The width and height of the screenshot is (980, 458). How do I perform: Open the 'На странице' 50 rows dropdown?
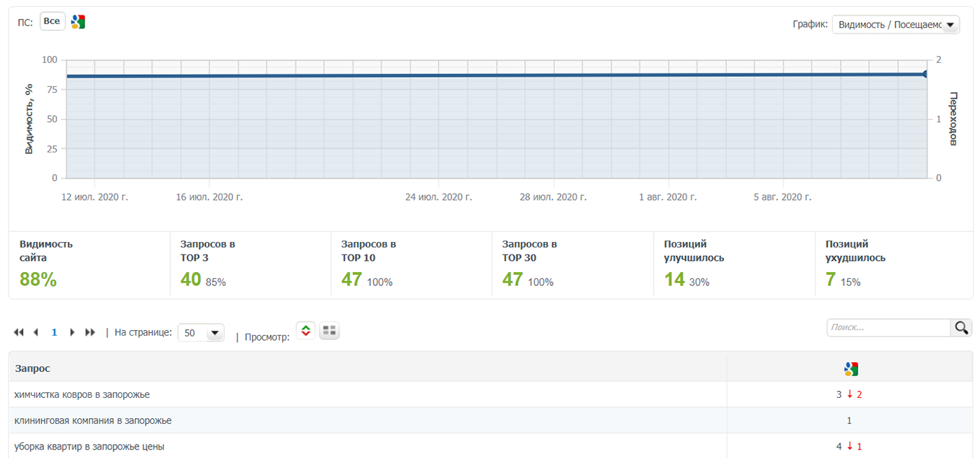pyautogui.click(x=201, y=333)
